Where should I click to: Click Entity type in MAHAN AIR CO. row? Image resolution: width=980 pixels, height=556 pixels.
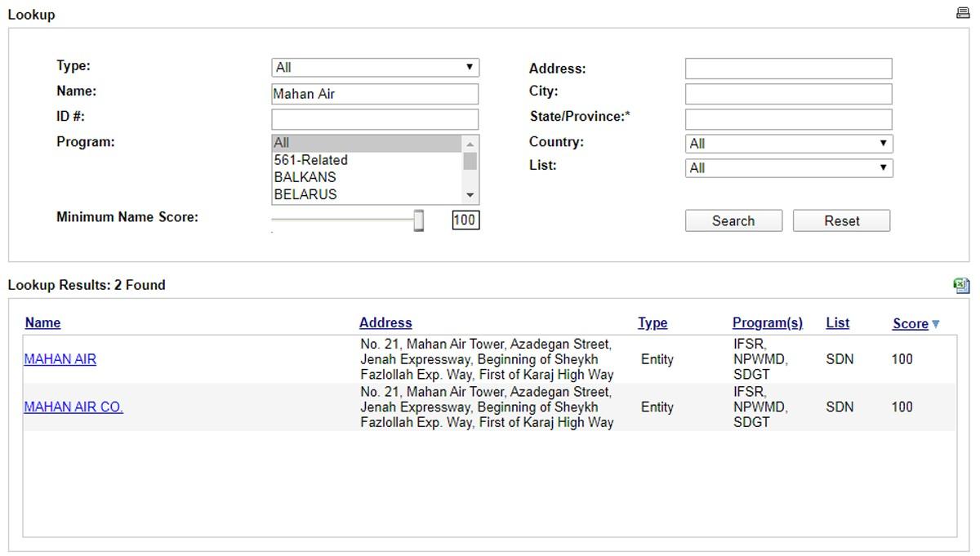pos(657,407)
